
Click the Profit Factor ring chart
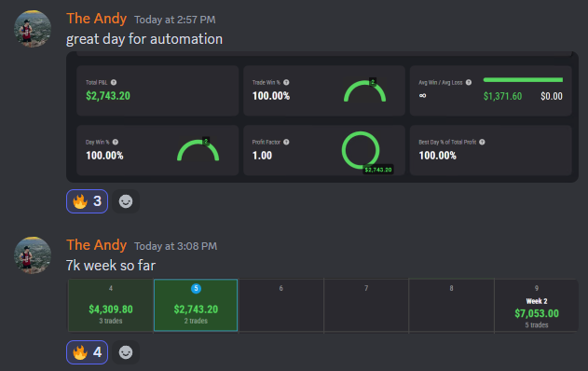[x=361, y=150]
